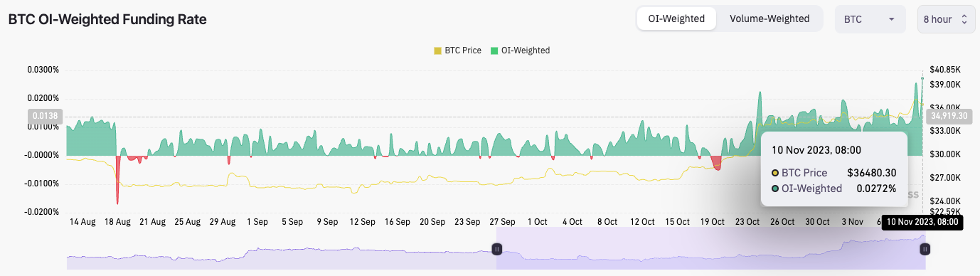
Task: Click the $33.00K right axis label
Action: click(945, 131)
